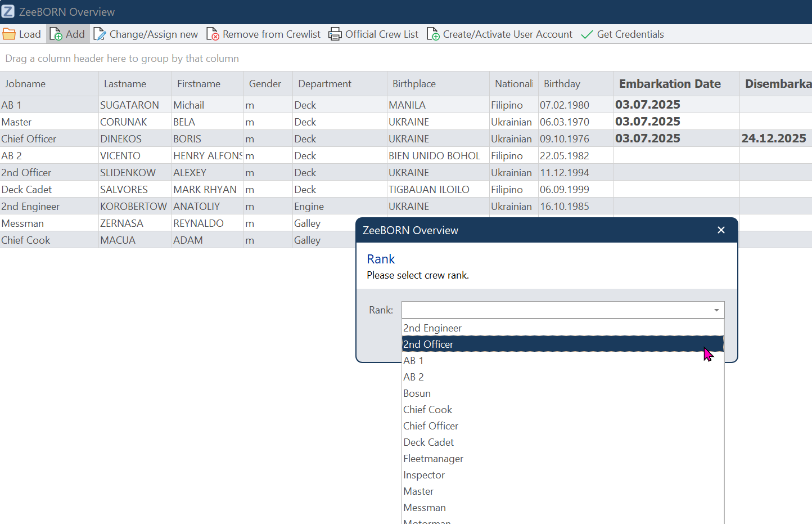Screen dimensions: 812x524
Task: Choose AB 2 in the rank list
Action: (x=563, y=377)
